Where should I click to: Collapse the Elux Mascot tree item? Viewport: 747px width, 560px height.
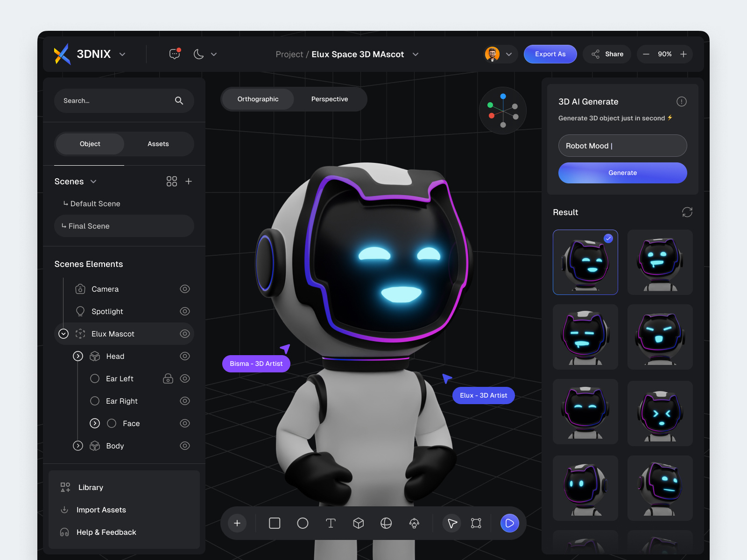coord(63,334)
